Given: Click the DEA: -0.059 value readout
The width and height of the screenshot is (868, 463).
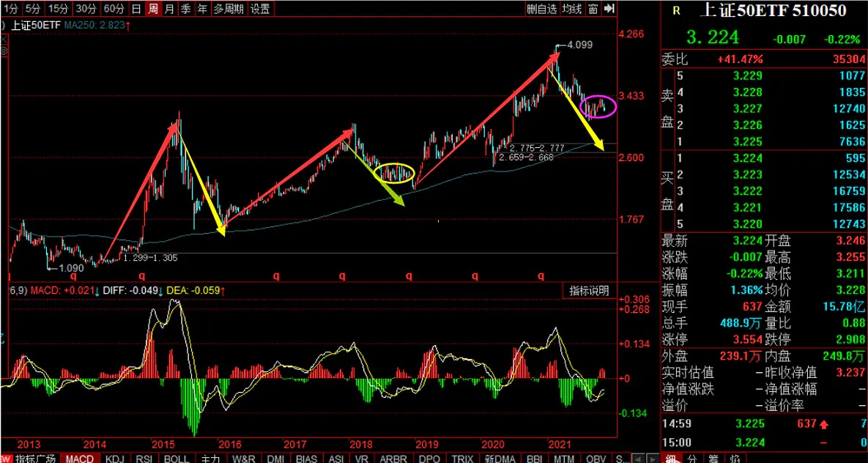Looking at the screenshot, I should (x=196, y=290).
